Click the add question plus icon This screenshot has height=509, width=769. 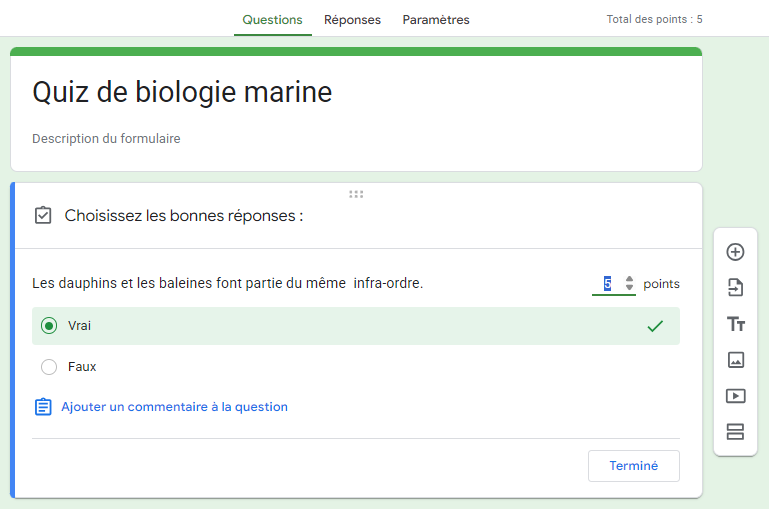[735, 252]
